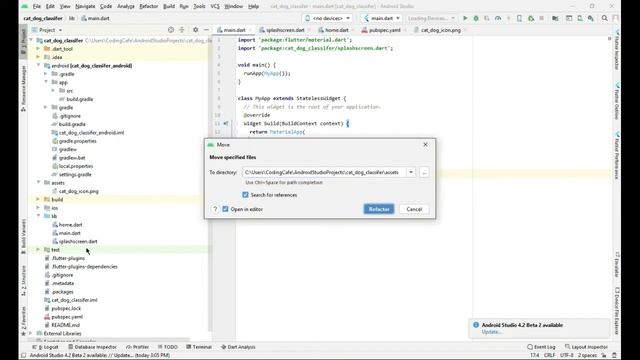Open project panel settings gear
The width and height of the screenshot is (640, 360).
(x=196, y=30)
